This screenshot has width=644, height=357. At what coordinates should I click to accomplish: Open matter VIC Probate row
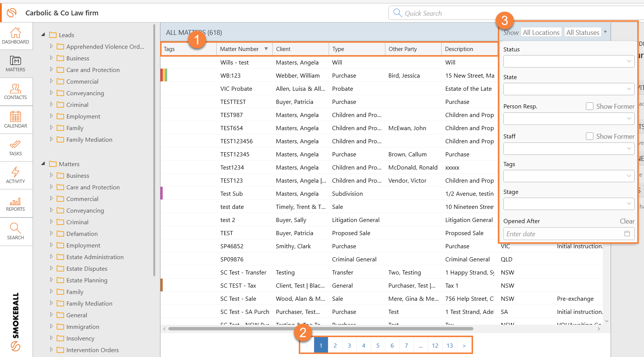tap(329, 88)
